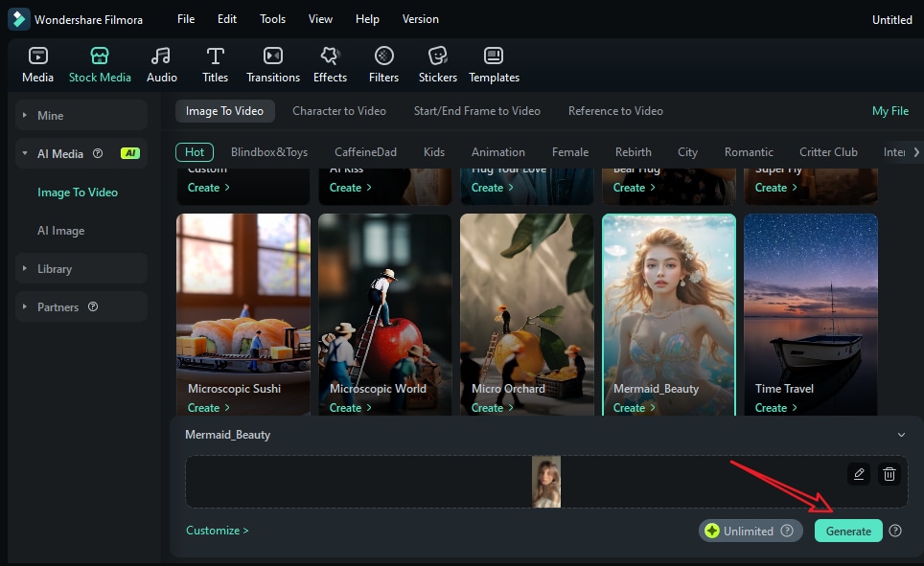Click Create on Mermaid_Beauty template
This screenshot has width=924, height=566.
click(635, 408)
